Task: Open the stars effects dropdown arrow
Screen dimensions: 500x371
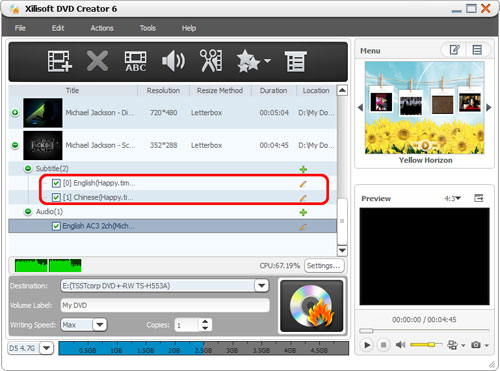Action: [267, 61]
